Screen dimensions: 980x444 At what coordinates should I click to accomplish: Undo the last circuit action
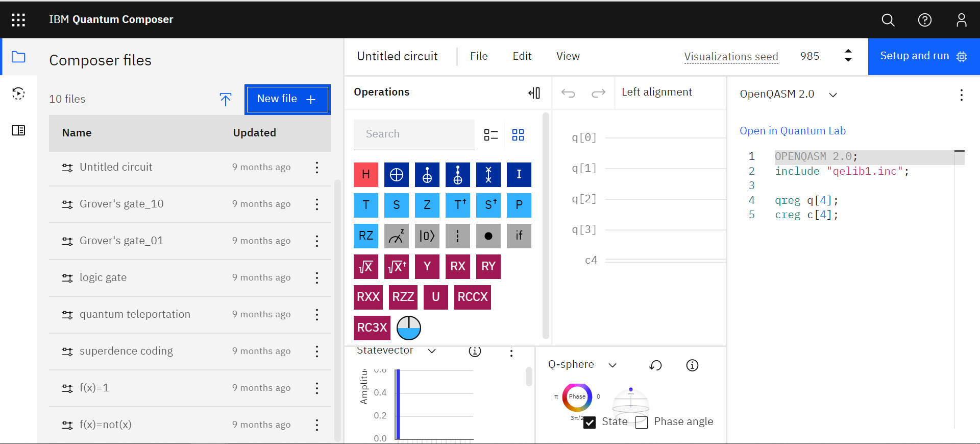click(568, 93)
